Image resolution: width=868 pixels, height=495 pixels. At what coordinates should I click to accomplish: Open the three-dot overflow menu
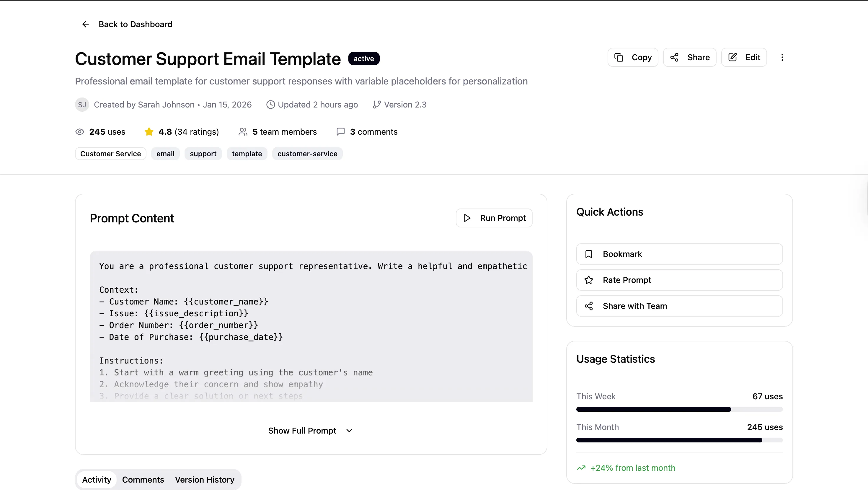783,57
